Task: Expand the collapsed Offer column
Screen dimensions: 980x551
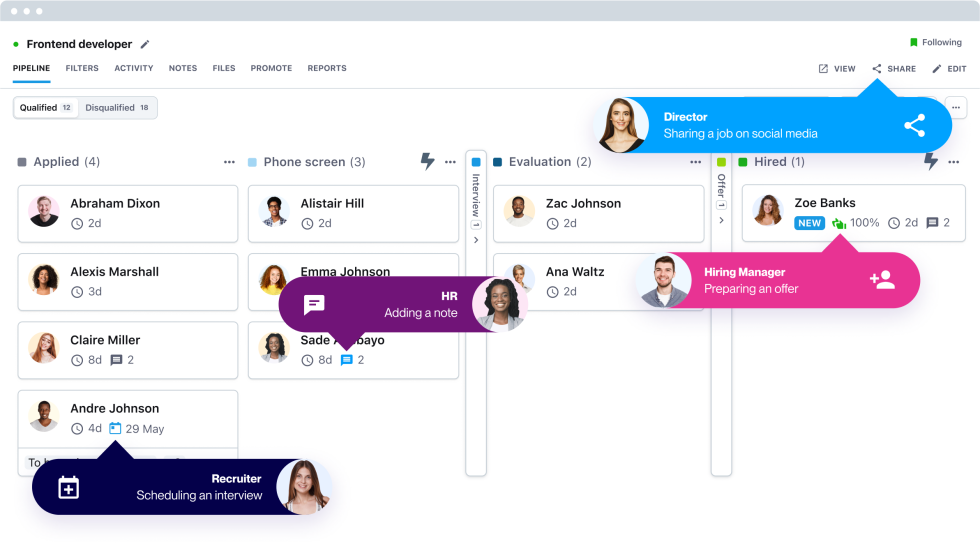Action: (x=721, y=220)
